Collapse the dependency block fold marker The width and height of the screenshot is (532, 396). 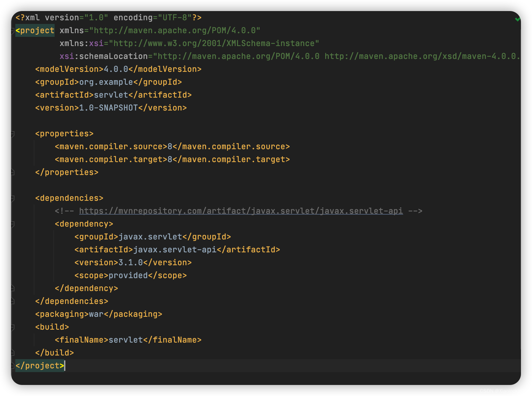pos(13,224)
